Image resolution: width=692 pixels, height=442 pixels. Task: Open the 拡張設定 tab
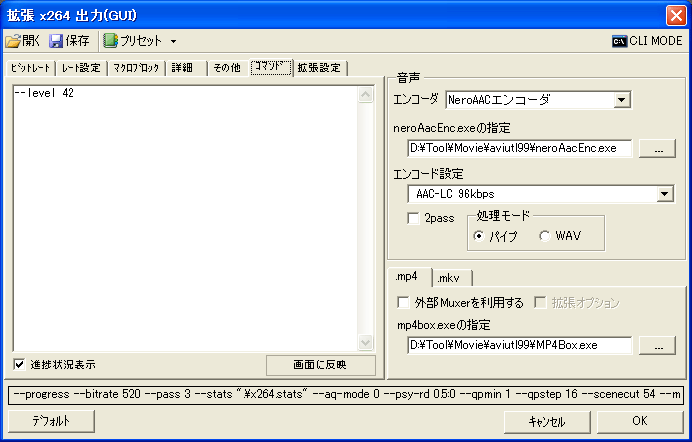[x=320, y=67]
